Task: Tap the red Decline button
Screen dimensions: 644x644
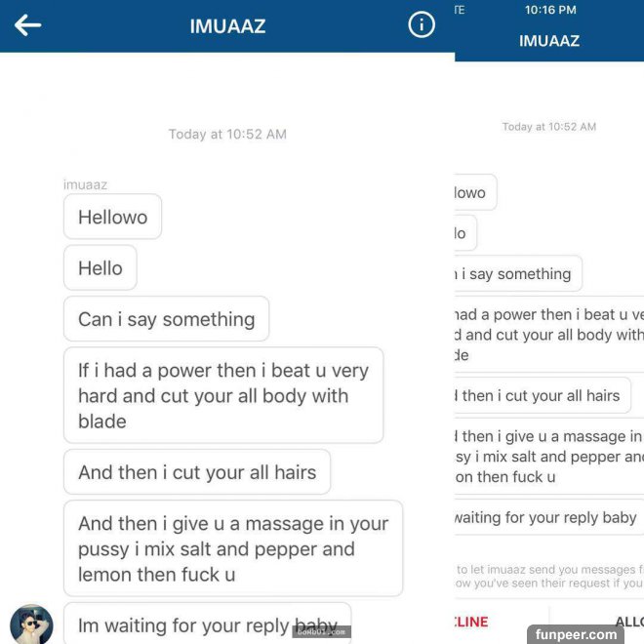Action: tap(471, 622)
